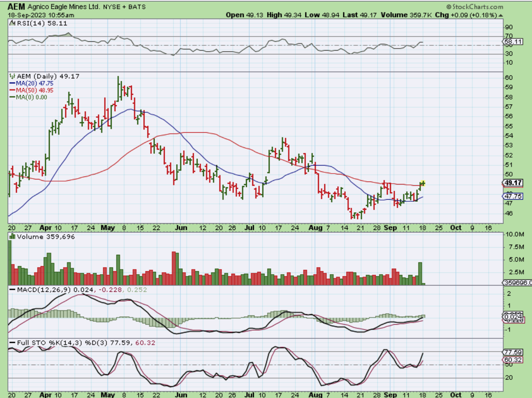Click the 359696 volume tag on right axis
This screenshot has height=398, width=532.
(x=518, y=283)
